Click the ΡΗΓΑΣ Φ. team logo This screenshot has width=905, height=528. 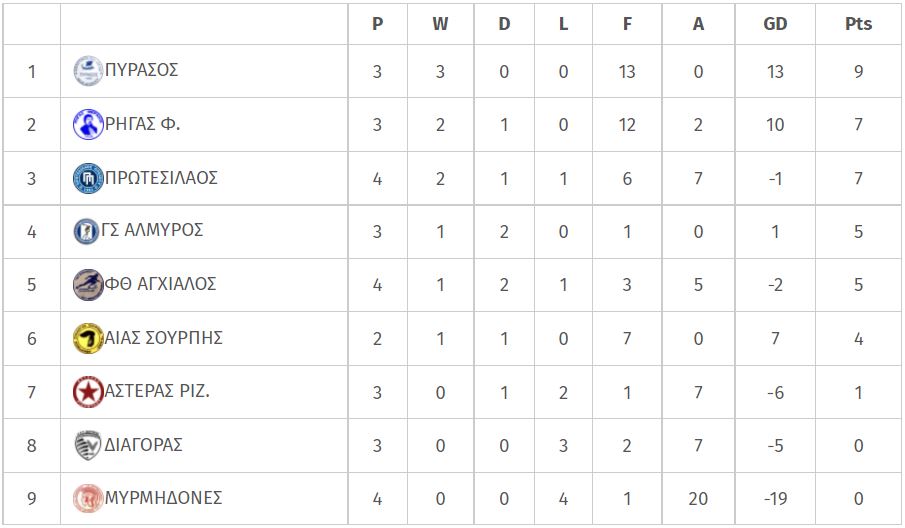coord(88,124)
